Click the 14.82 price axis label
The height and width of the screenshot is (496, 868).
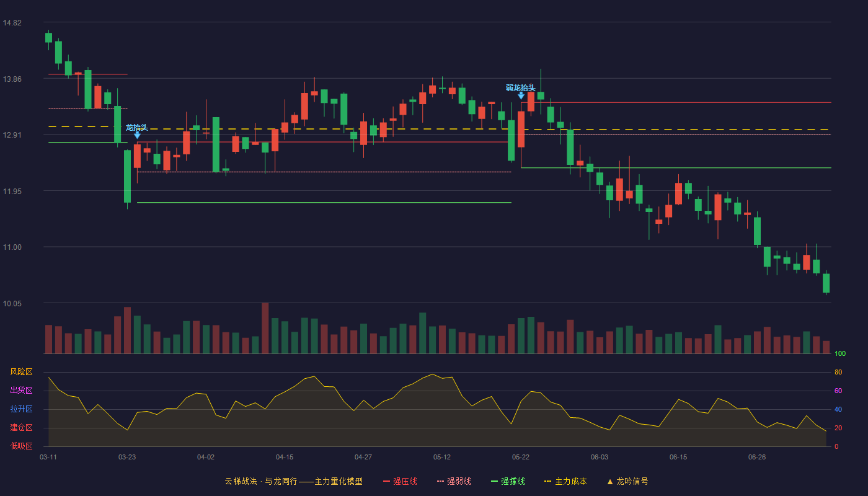tap(12, 23)
